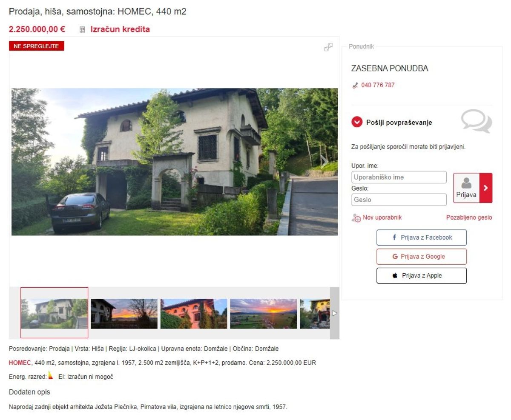511x420 pixels.
Task: Click the energy class indicator icon
Action: [51, 375]
